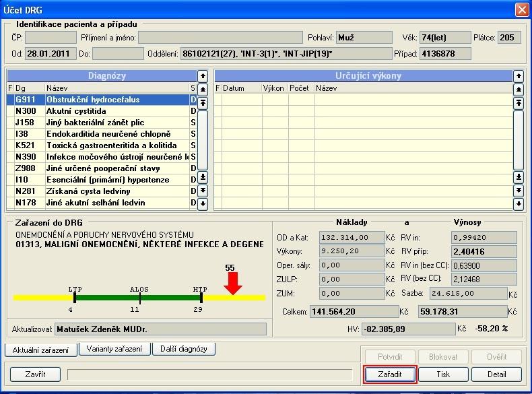Image resolution: width=532 pixels, height=394 pixels.
Task: Jump to last row of Určující výkony
Action: (x=518, y=177)
